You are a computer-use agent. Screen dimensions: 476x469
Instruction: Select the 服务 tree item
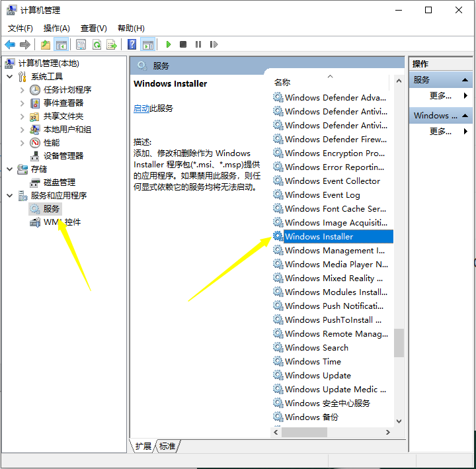[x=51, y=209]
